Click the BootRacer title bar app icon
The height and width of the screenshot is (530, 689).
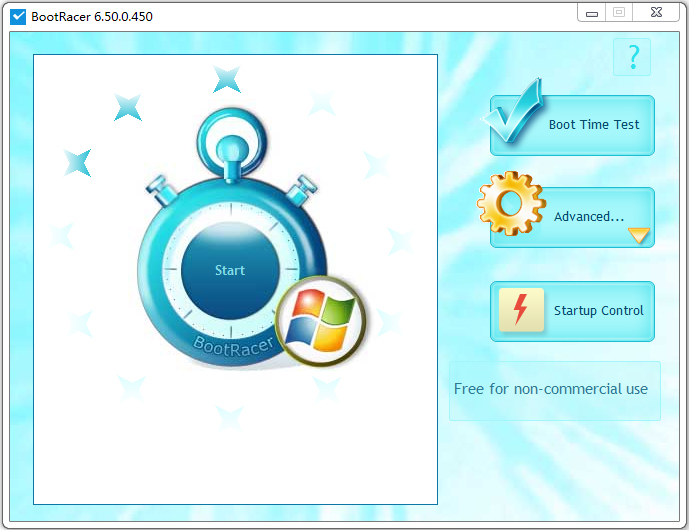tap(18, 17)
